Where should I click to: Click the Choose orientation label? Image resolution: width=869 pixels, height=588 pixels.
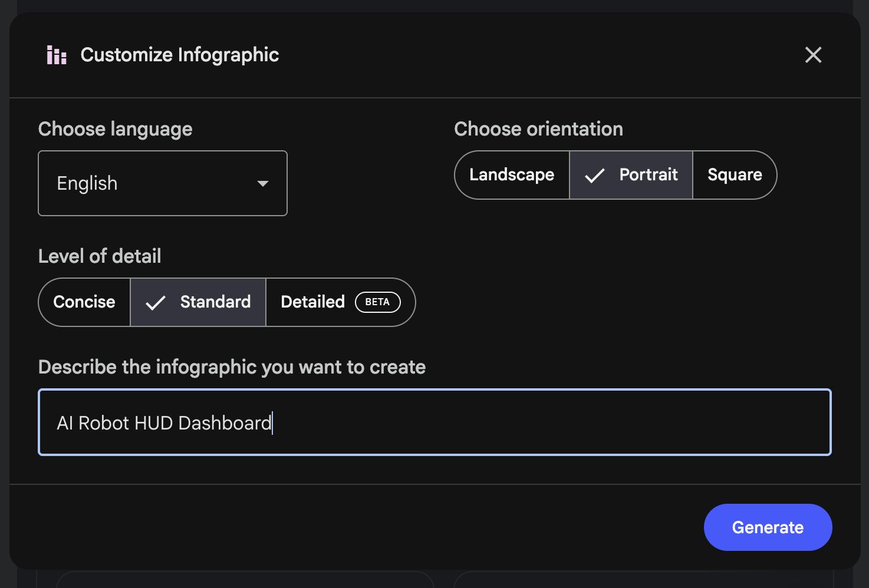[538, 129]
